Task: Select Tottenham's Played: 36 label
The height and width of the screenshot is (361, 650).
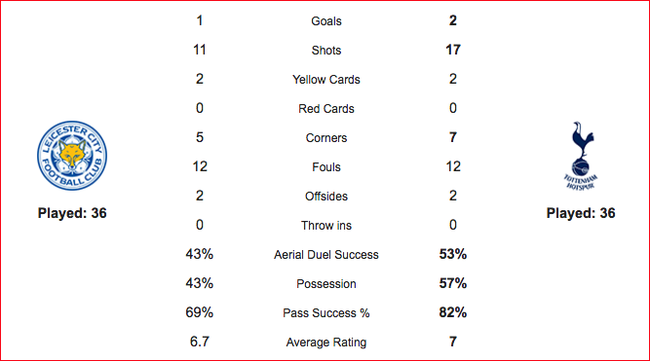Action: pos(580,213)
